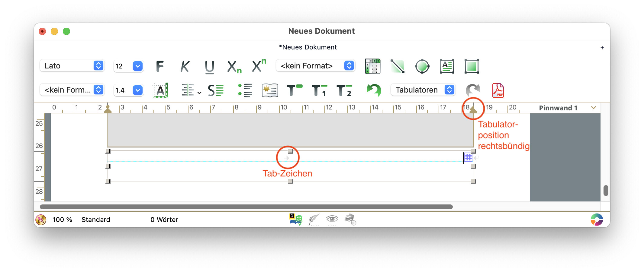
Task: Click the green rectangle frame icon
Action: point(472,66)
